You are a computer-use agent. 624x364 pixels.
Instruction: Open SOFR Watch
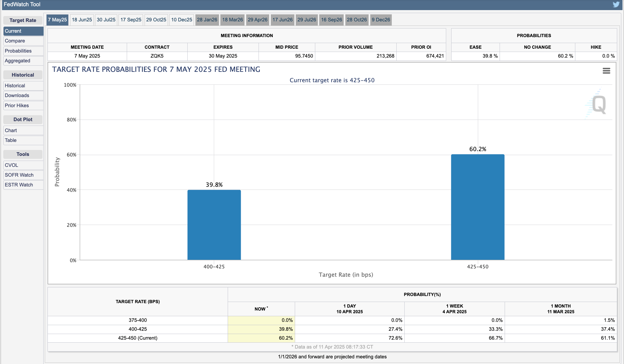23,175
